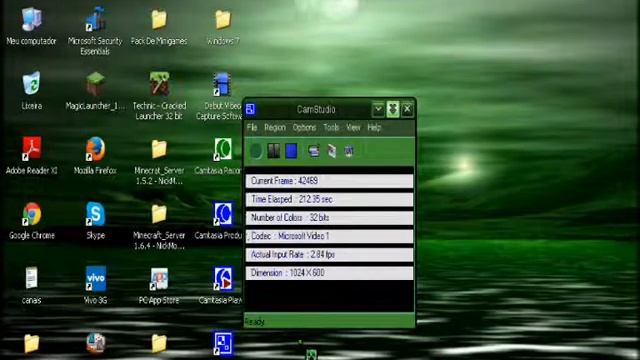Stop recording with the blue Stop button
Viewport: 640px width, 360px height.
tap(291, 151)
